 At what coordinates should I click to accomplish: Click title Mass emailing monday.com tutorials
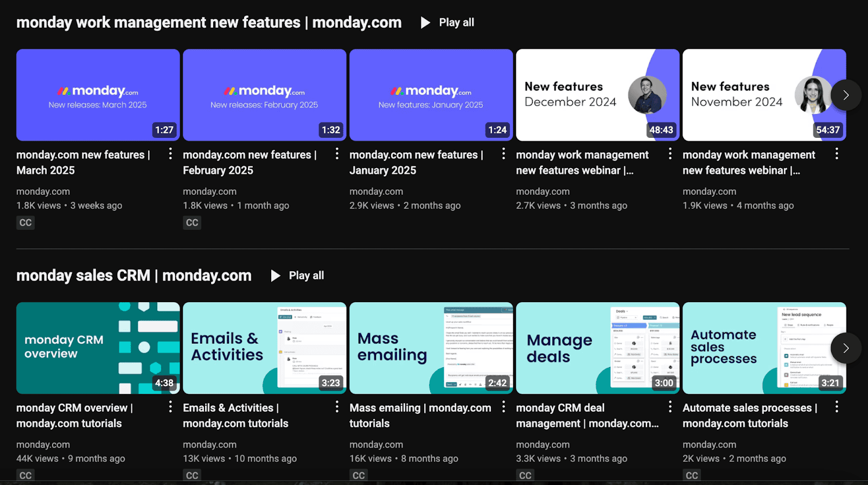(x=420, y=416)
